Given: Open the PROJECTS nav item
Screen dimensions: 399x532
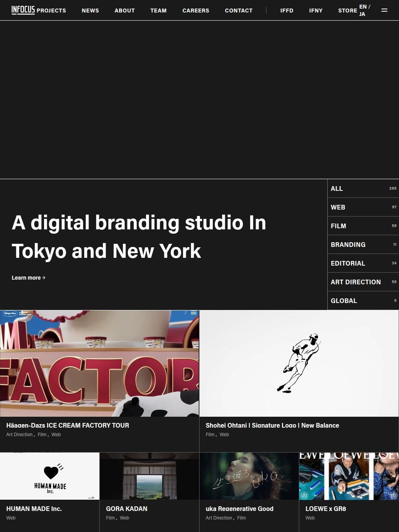Looking at the screenshot, I should pyautogui.click(x=51, y=11).
